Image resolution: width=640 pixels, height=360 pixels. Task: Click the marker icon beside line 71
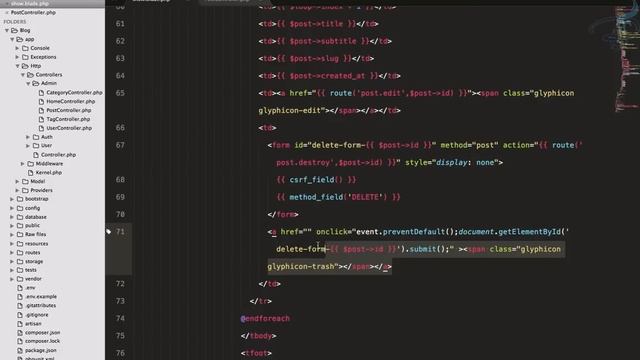pyautogui.click(x=109, y=232)
